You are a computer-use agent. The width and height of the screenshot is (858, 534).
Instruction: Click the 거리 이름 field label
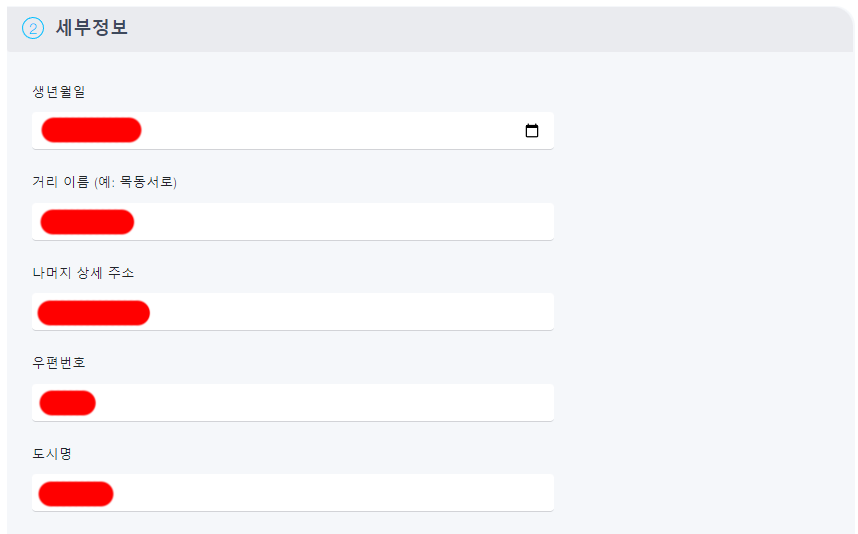coord(60,182)
